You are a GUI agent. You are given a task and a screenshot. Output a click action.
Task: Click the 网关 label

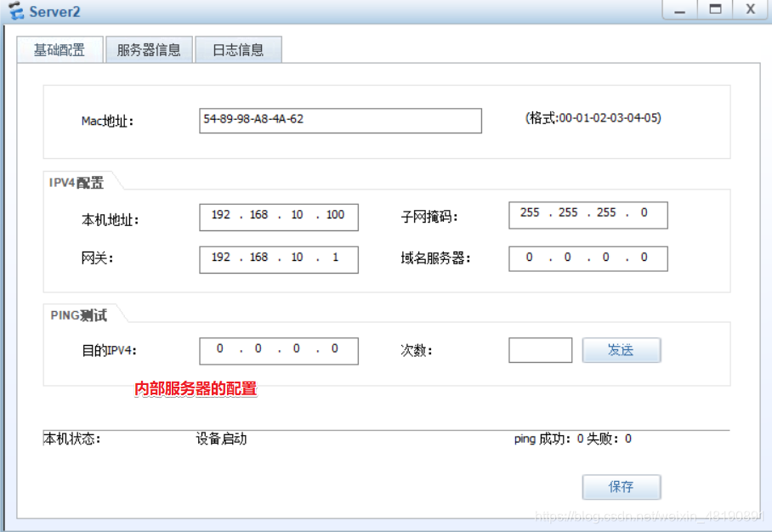pyautogui.click(x=97, y=258)
